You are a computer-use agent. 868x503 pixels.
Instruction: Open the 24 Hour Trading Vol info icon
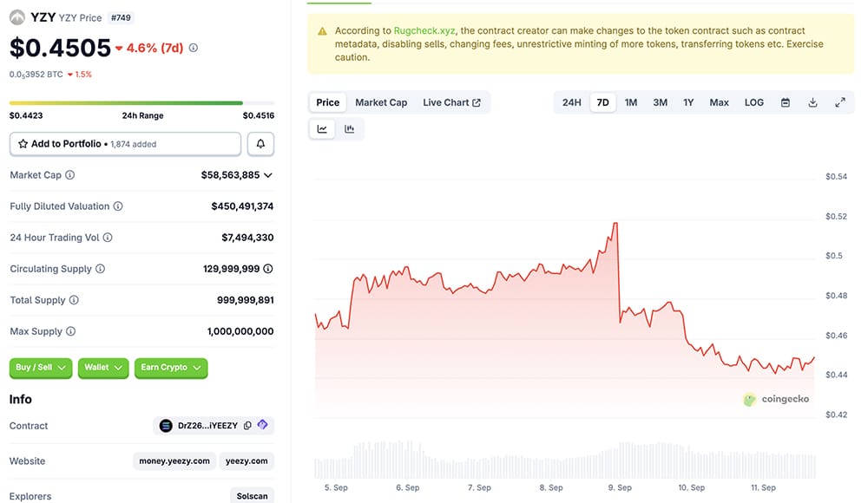tap(108, 238)
